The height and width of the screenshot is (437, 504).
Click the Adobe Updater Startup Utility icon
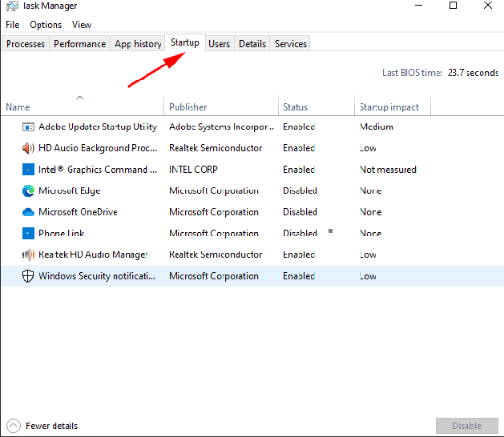[x=28, y=127]
